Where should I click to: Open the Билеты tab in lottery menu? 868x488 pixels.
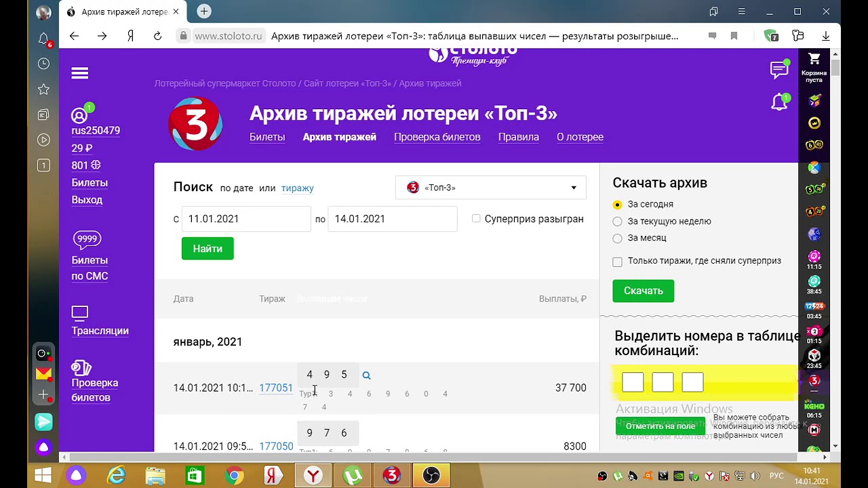[x=267, y=137]
